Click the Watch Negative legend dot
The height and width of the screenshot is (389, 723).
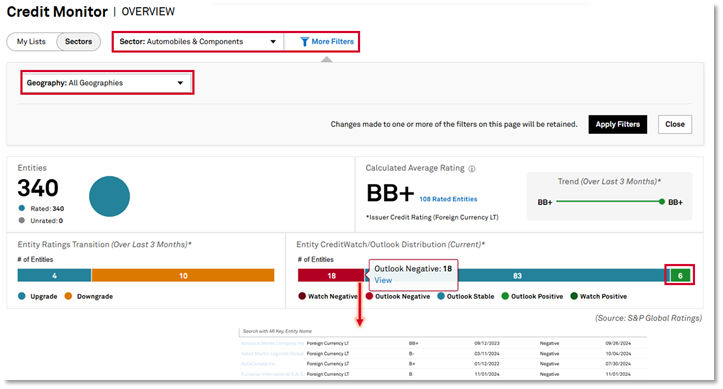[302, 296]
